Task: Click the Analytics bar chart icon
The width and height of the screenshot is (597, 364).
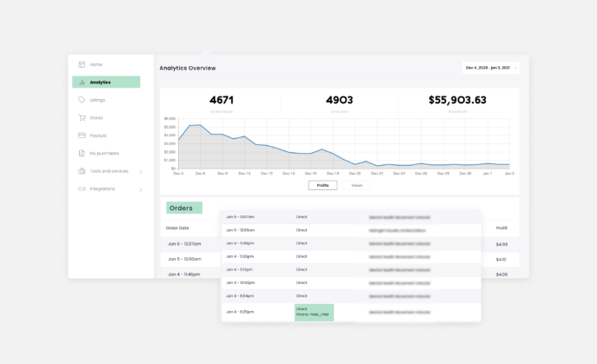Action: pos(82,83)
